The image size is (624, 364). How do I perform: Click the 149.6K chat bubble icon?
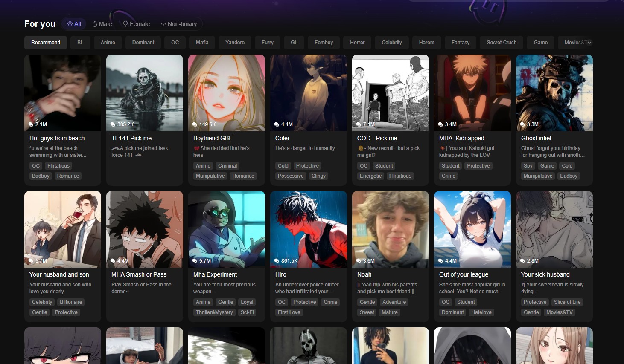point(195,124)
